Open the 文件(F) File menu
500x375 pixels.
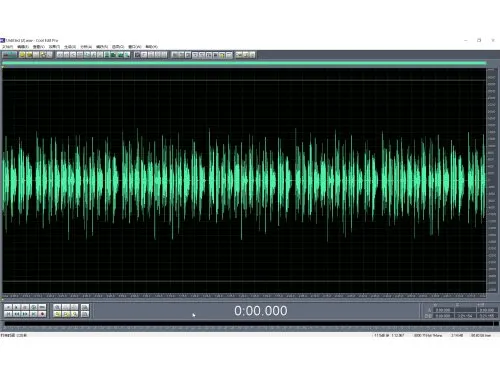point(8,47)
